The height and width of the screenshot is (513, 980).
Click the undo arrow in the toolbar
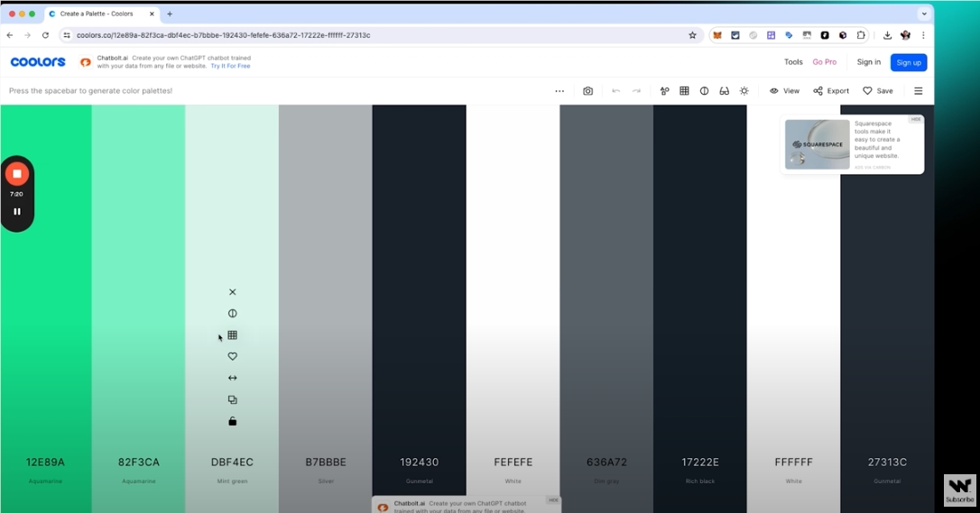(x=615, y=91)
